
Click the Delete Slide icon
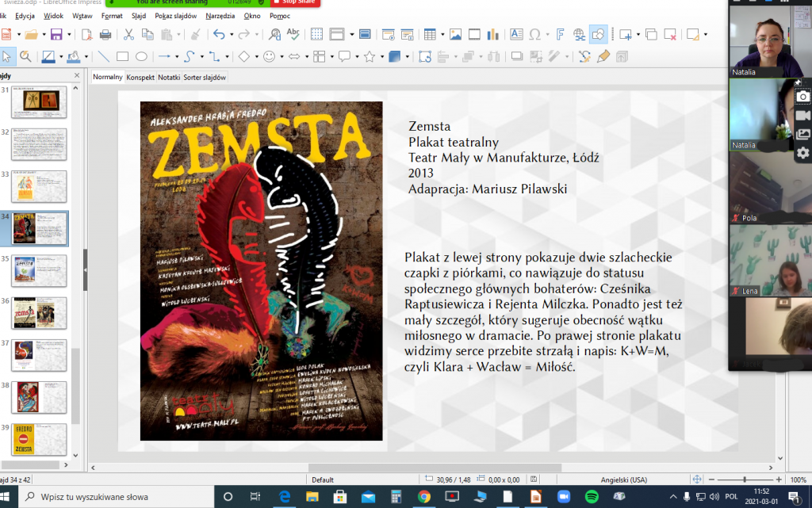click(x=670, y=34)
